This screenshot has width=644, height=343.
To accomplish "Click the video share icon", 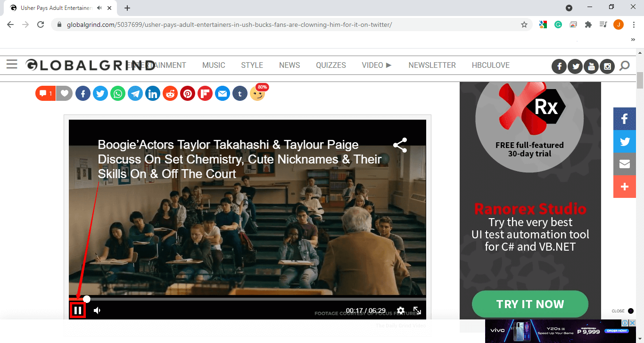I will pyautogui.click(x=400, y=145).
